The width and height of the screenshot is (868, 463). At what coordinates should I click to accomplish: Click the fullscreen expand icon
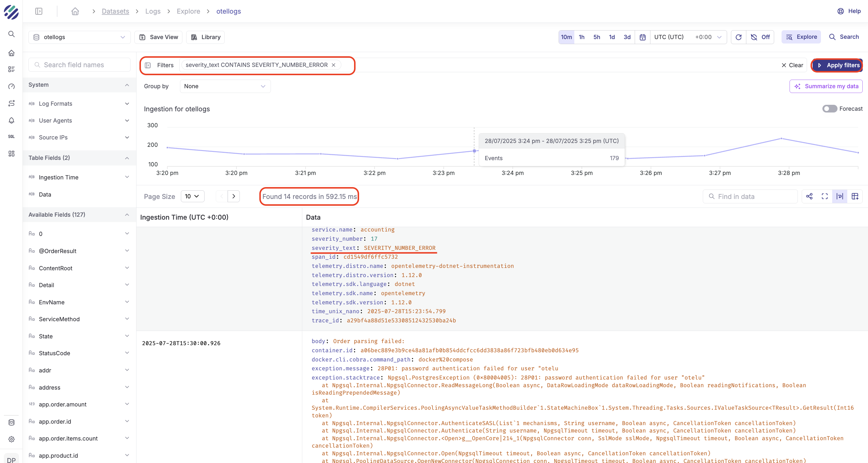(x=824, y=197)
